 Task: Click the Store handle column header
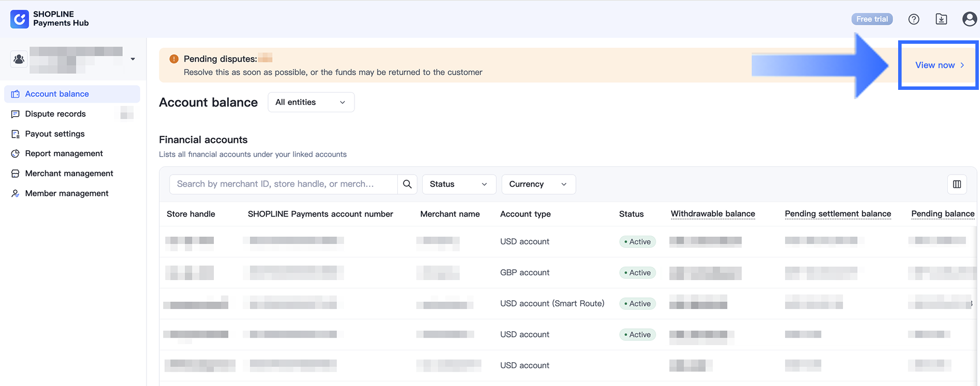pyautogui.click(x=191, y=214)
